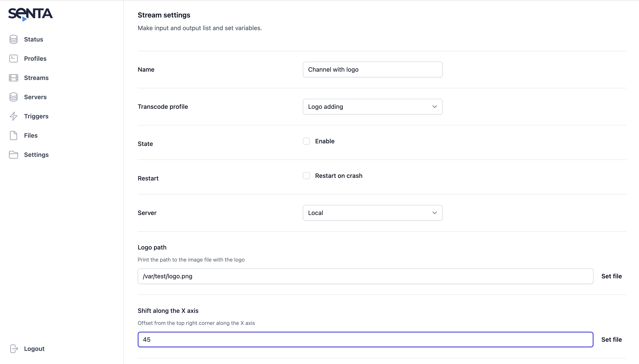Expand the Server dropdown showing Local
639x364 pixels.
pos(373,213)
